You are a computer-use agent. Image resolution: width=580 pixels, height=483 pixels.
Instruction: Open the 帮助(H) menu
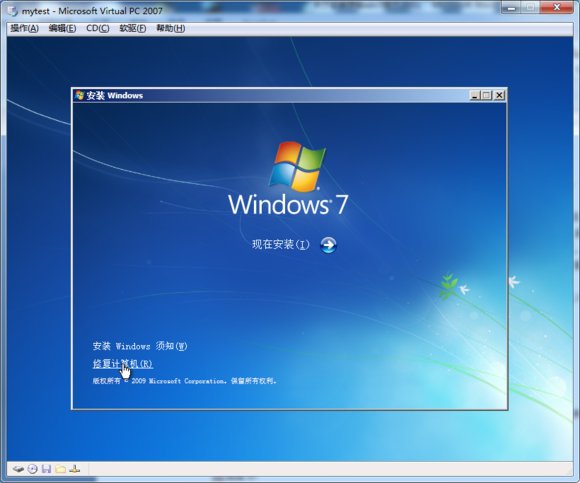click(x=171, y=28)
